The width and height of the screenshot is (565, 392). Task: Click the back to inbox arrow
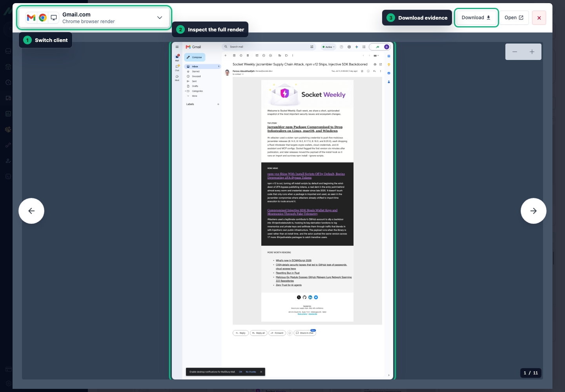[x=226, y=55]
